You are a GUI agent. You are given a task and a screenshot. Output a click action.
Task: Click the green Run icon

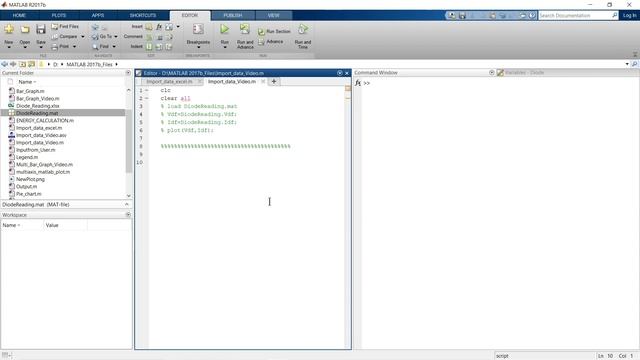[224, 29]
